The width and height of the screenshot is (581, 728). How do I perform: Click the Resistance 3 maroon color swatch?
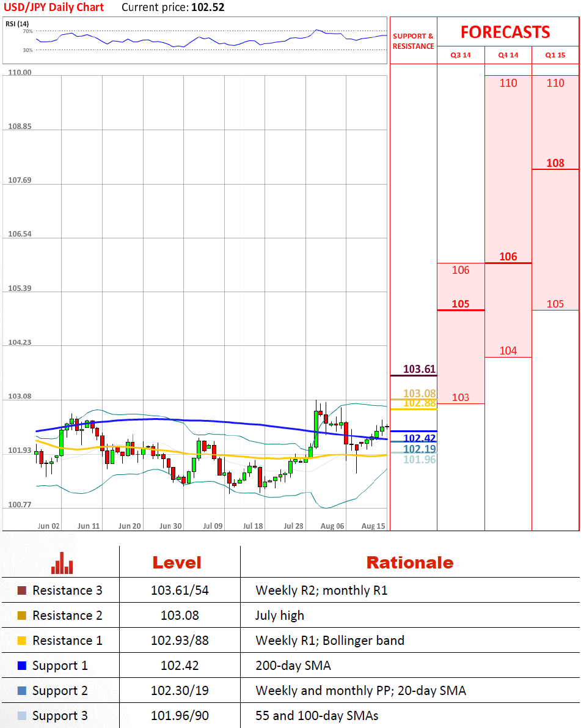click(x=22, y=590)
